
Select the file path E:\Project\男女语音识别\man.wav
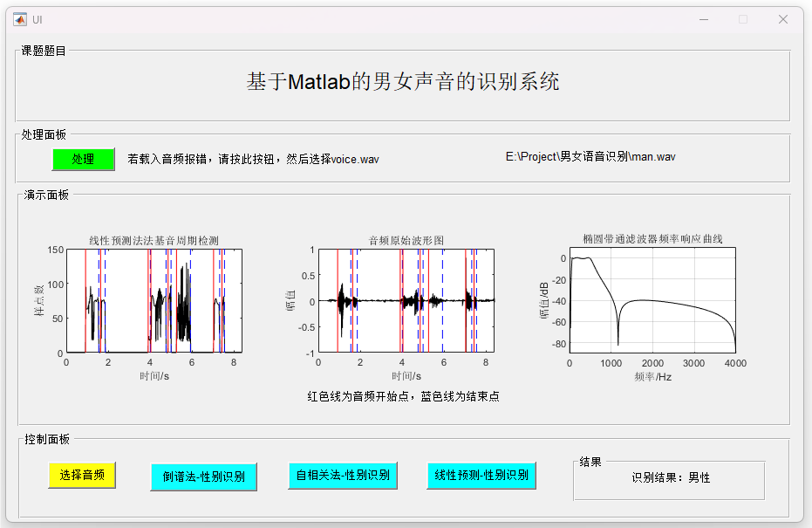pyautogui.click(x=590, y=156)
